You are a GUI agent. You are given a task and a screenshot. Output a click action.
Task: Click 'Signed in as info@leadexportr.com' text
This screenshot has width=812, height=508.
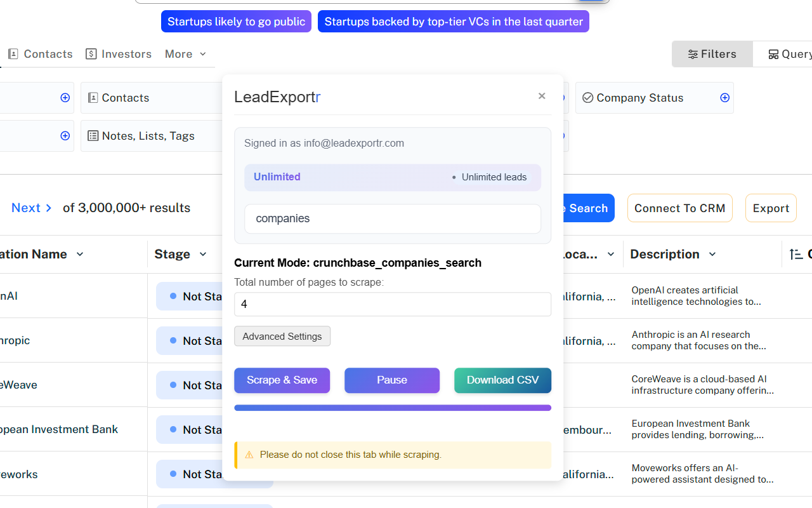[324, 143]
